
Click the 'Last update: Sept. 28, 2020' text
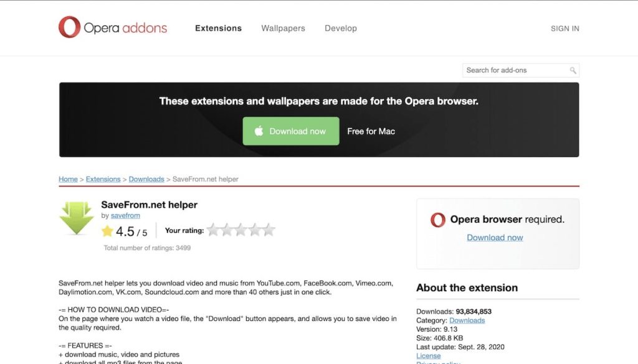[x=460, y=347]
